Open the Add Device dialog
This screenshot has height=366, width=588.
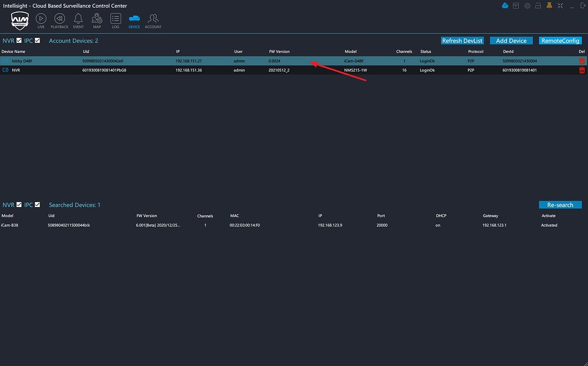tap(511, 40)
